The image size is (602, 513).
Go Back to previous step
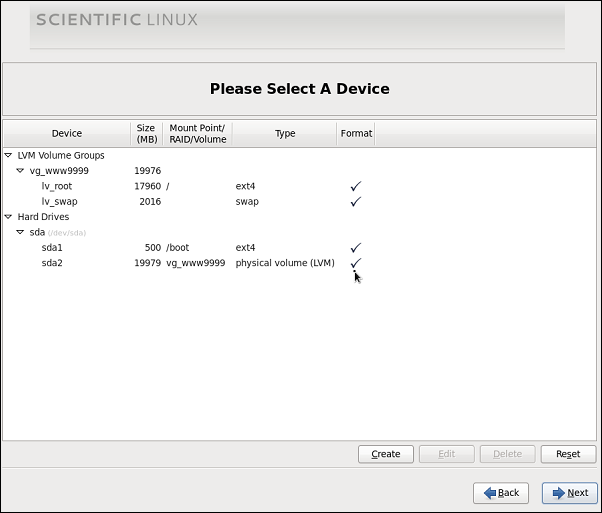501,493
